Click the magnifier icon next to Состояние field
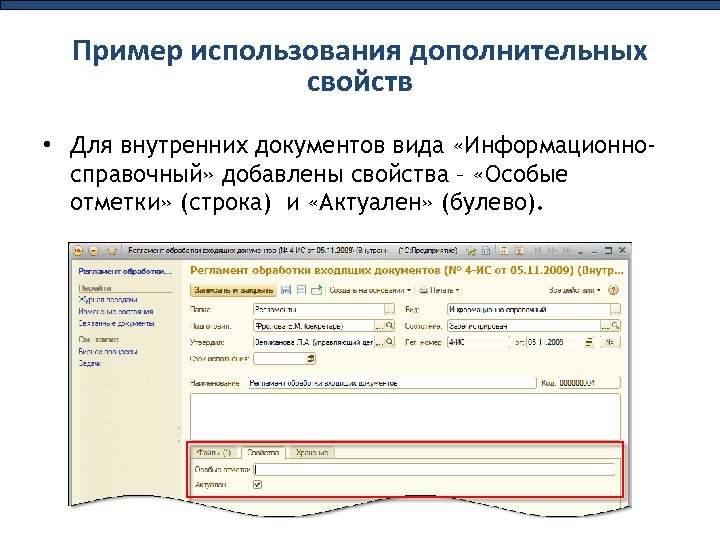The width and height of the screenshot is (720, 540). [616, 326]
